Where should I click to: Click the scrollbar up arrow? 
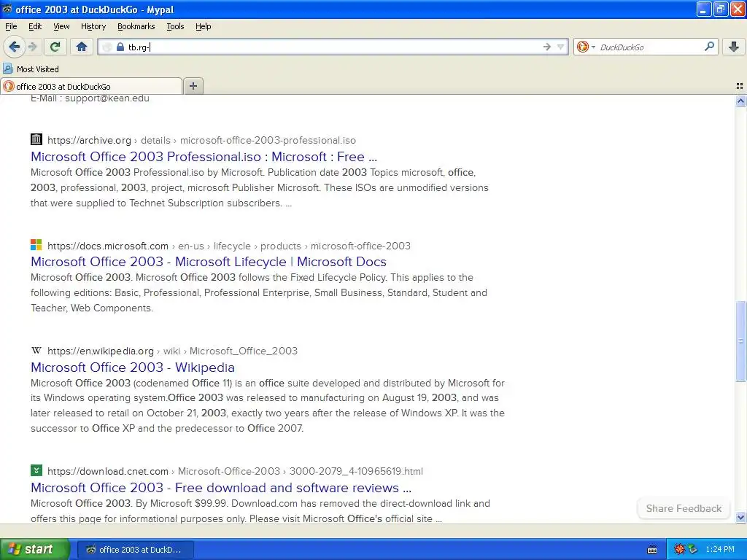coord(740,101)
